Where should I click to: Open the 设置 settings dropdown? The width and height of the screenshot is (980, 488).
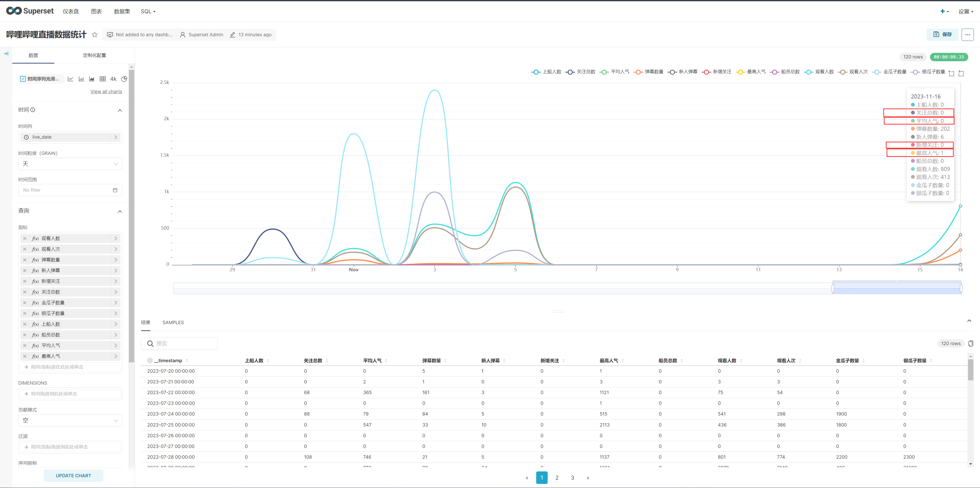coord(965,11)
